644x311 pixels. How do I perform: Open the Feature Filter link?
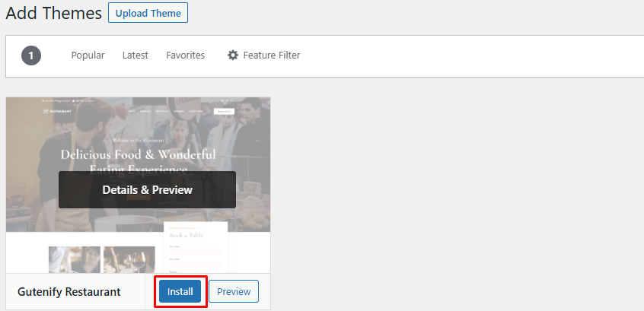(x=263, y=55)
